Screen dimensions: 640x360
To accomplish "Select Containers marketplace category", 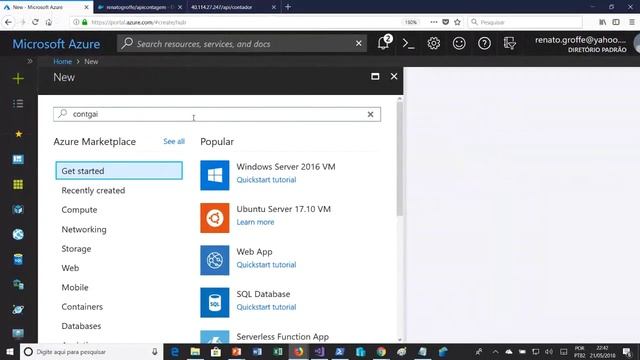I will pyautogui.click(x=82, y=307).
